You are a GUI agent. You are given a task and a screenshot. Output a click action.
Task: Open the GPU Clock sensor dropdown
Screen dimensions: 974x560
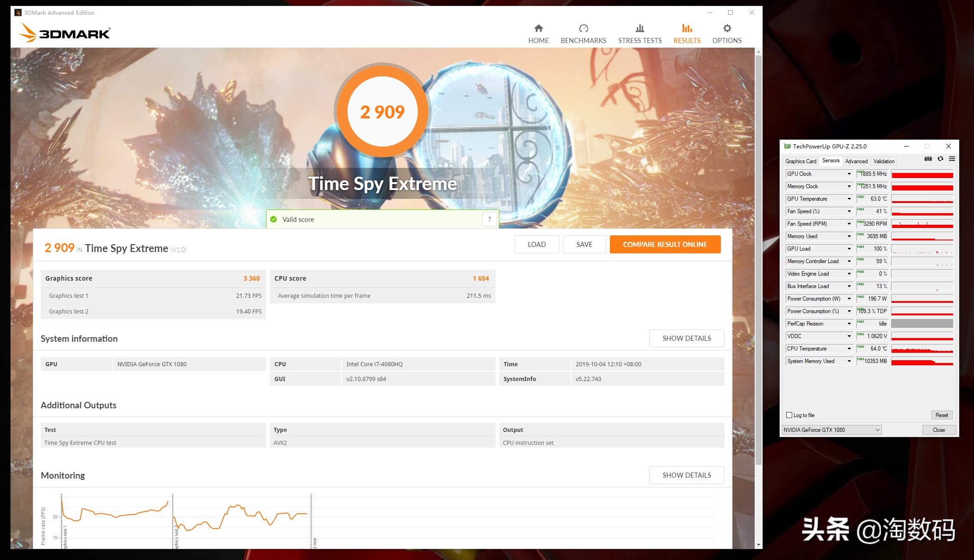[849, 174]
